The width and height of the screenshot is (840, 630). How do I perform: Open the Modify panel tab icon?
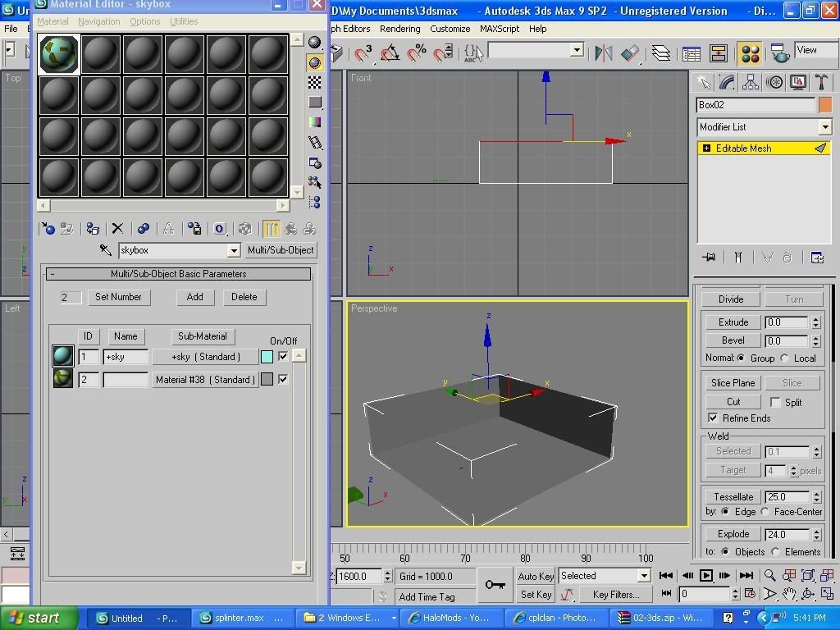pyautogui.click(x=727, y=82)
